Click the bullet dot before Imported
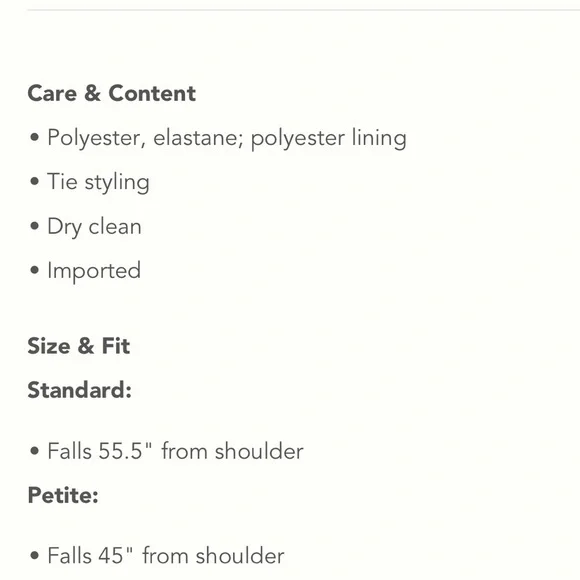 point(34,270)
